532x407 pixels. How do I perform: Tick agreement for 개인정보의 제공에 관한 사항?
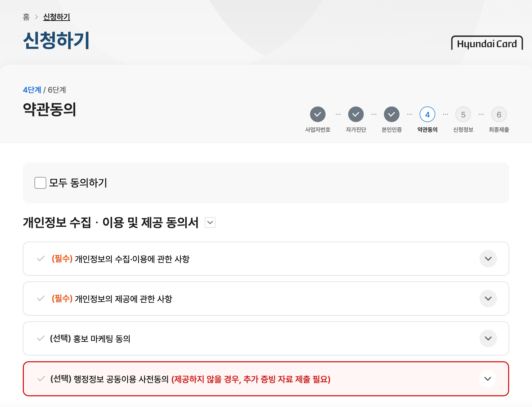[41, 298]
